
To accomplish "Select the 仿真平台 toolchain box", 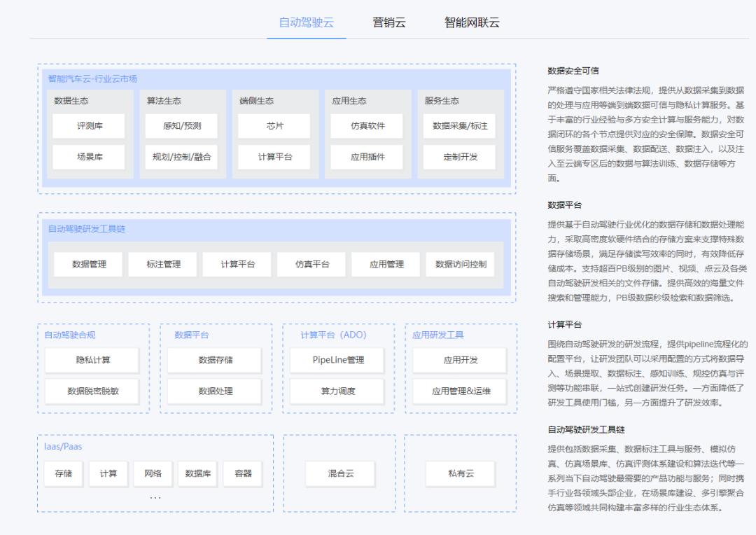I will [x=311, y=265].
